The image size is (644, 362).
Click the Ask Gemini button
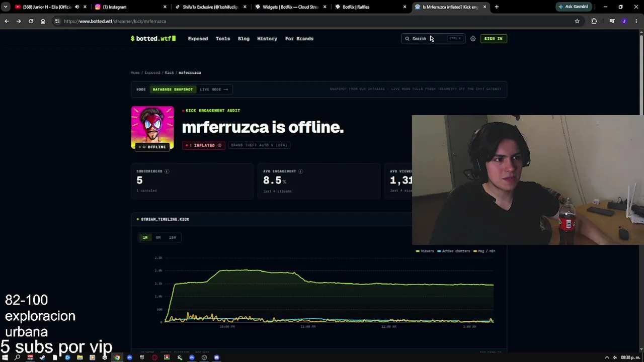click(573, 7)
